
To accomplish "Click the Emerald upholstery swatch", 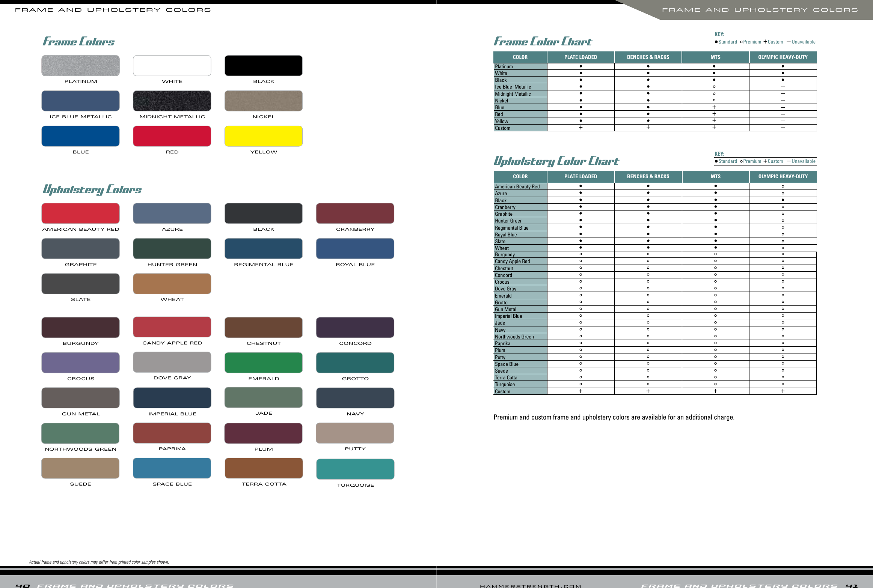I will tap(264, 363).
